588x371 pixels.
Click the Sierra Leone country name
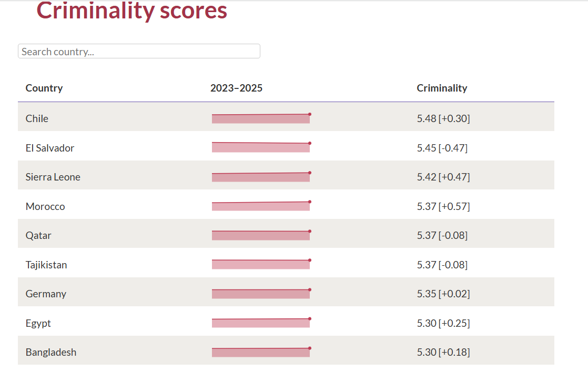coord(53,177)
